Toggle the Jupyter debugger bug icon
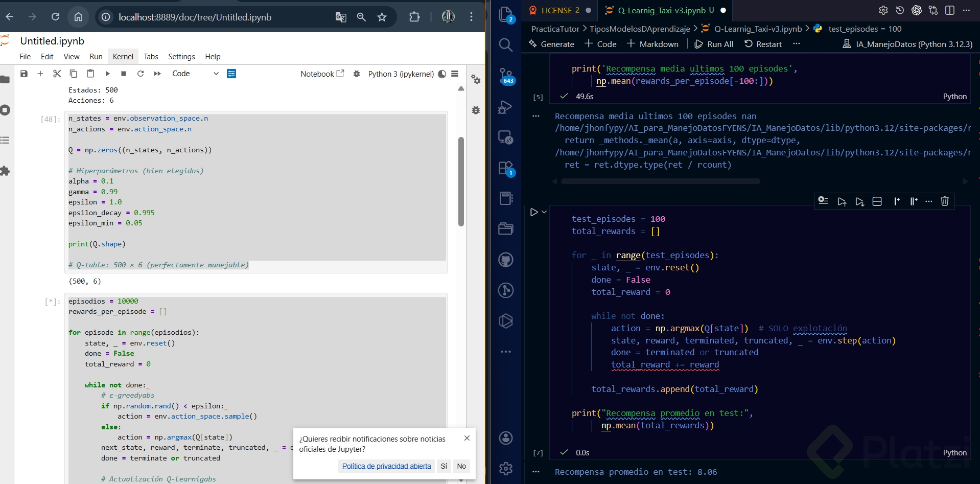980x484 pixels. [357, 74]
